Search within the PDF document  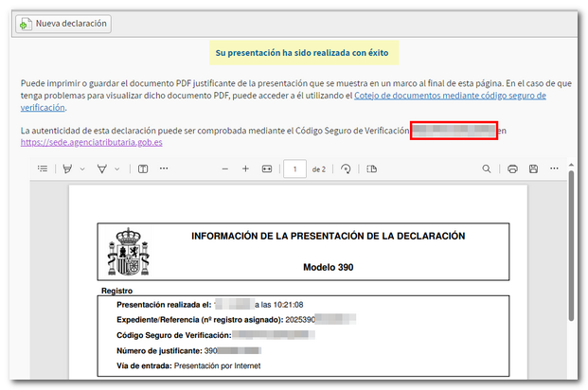tap(487, 168)
